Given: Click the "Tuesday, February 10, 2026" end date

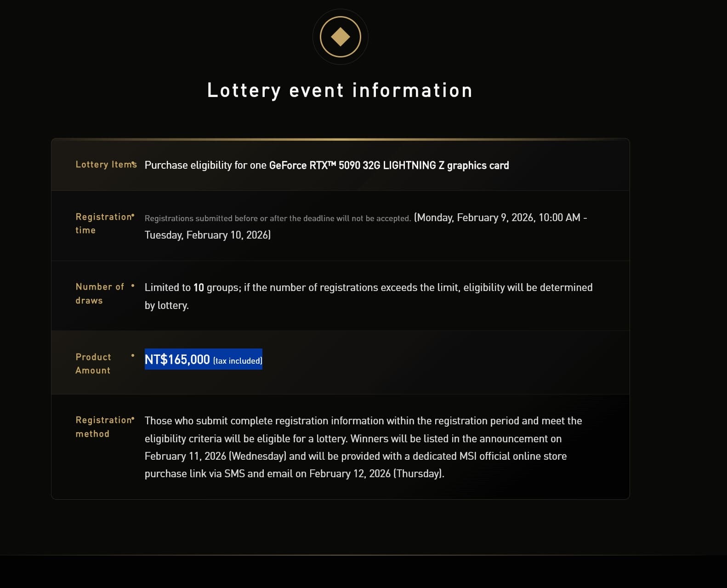Looking at the screenshot, I should coord(207,235).
